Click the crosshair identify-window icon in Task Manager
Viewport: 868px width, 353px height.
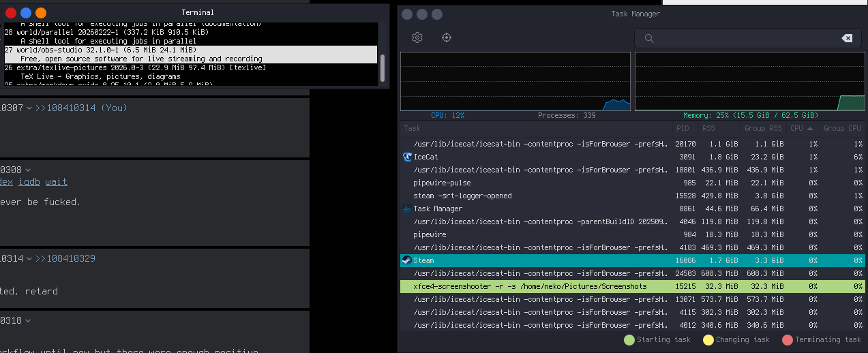[x=447, y=37]
